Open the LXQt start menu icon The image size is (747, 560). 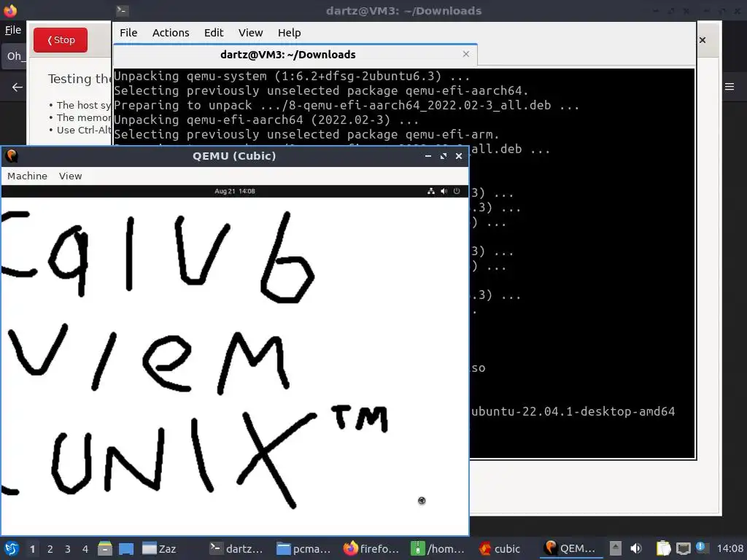coord(12,548)
